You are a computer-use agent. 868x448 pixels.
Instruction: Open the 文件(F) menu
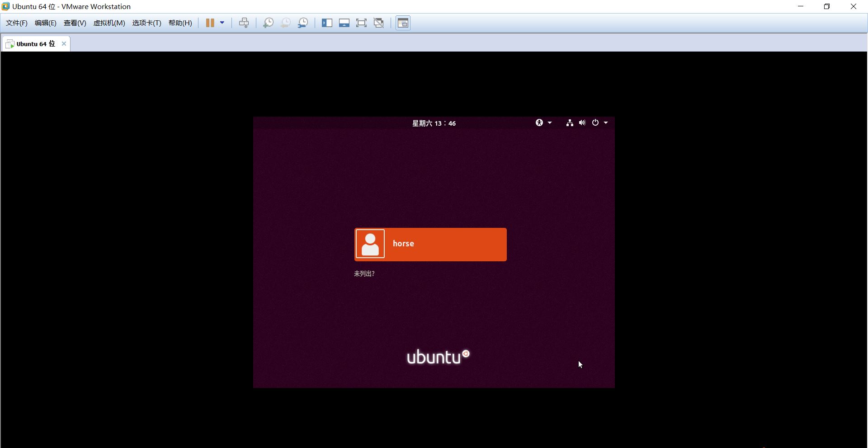(17, 23)
